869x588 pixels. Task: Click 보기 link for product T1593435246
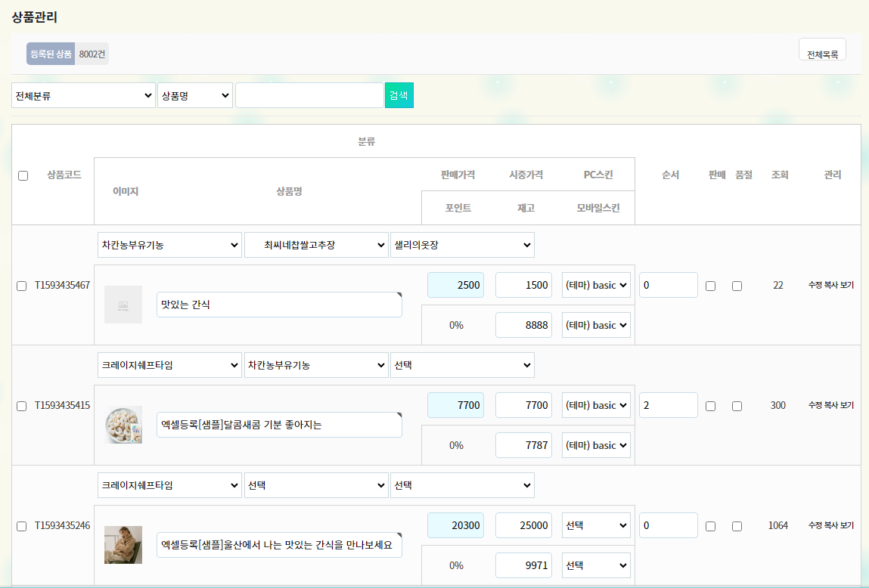(847, 526)
